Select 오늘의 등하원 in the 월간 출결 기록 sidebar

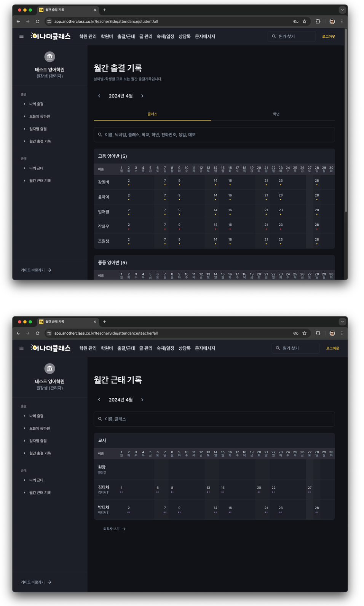pyautogui.click(x=40, y=116)
